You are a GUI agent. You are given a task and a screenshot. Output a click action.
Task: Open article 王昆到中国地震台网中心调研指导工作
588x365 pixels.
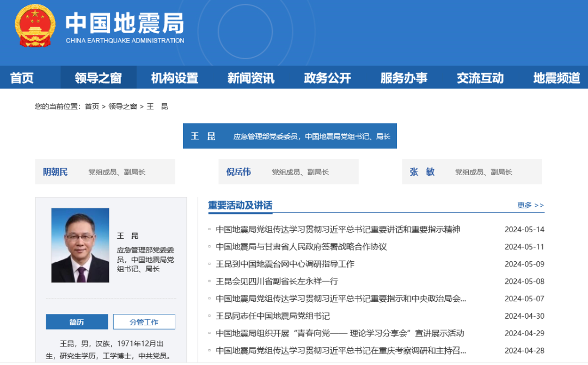[285, 264]
